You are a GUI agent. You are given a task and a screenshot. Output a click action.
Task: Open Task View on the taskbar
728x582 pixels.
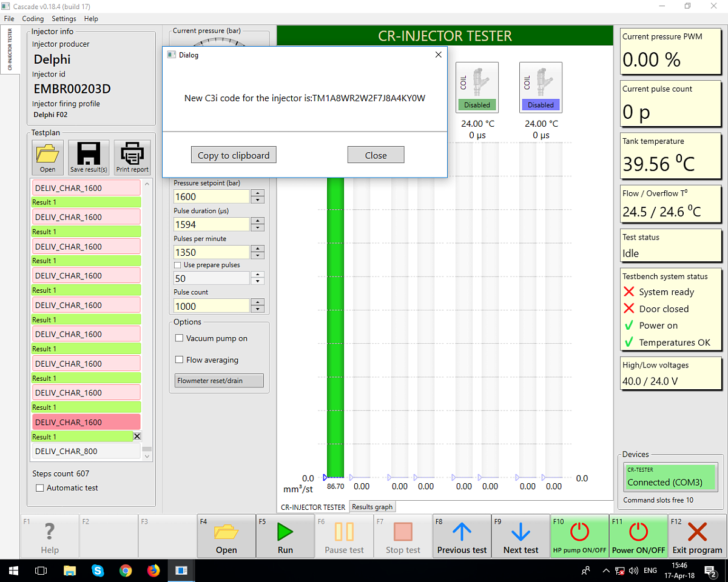click(x=41, y=570)
